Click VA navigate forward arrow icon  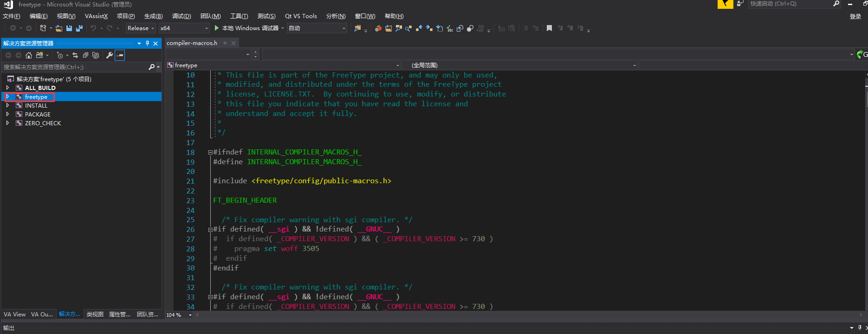429,28
